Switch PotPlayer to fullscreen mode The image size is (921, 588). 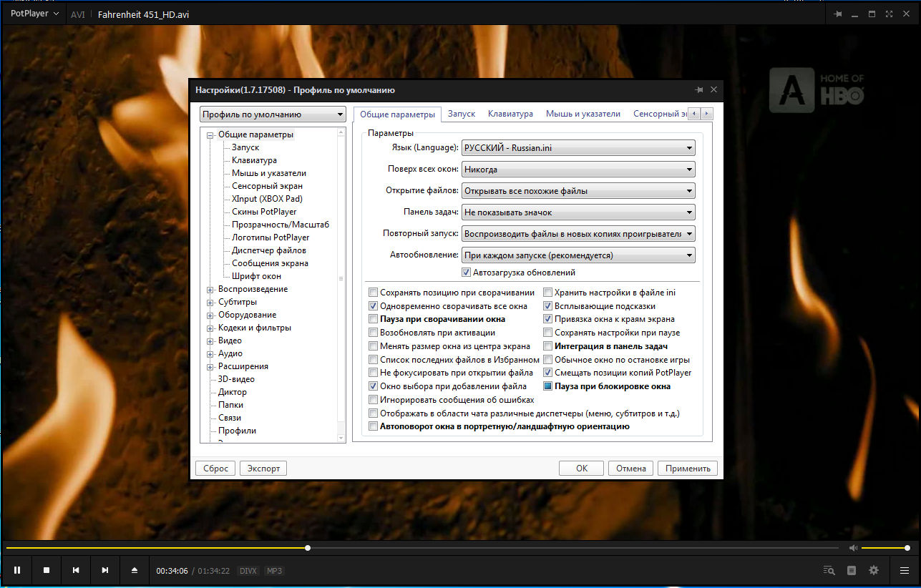click(x=890, y=14)
